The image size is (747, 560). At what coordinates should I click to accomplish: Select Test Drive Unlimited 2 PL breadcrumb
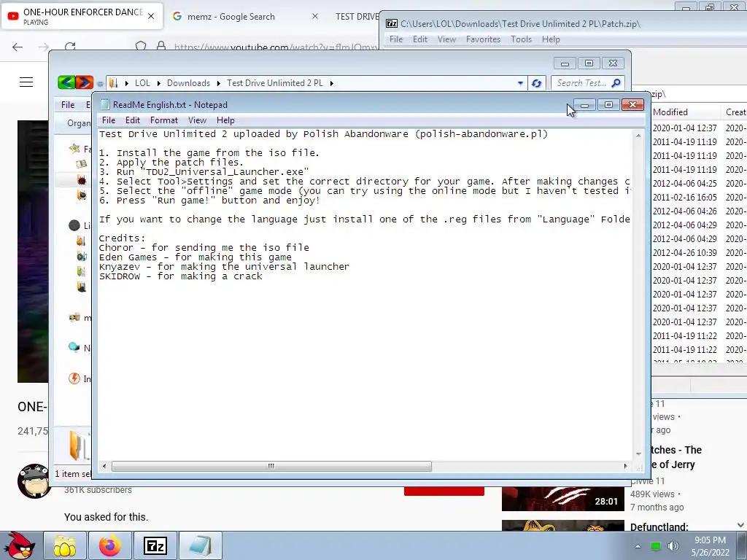275,83
